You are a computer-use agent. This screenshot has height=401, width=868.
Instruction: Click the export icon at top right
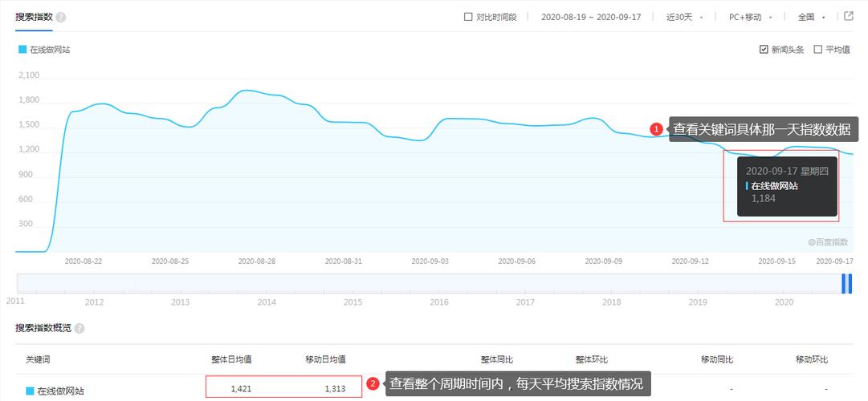coord(849,16)
